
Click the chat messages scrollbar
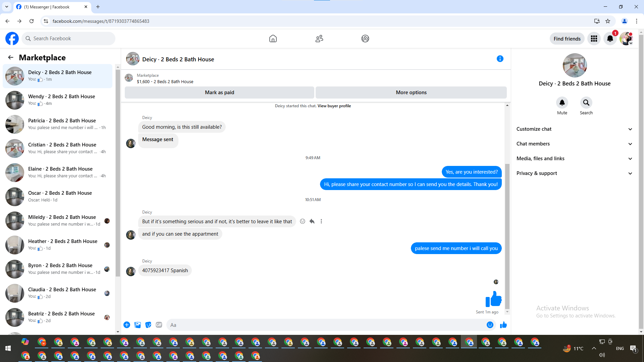tap(507, 236)
